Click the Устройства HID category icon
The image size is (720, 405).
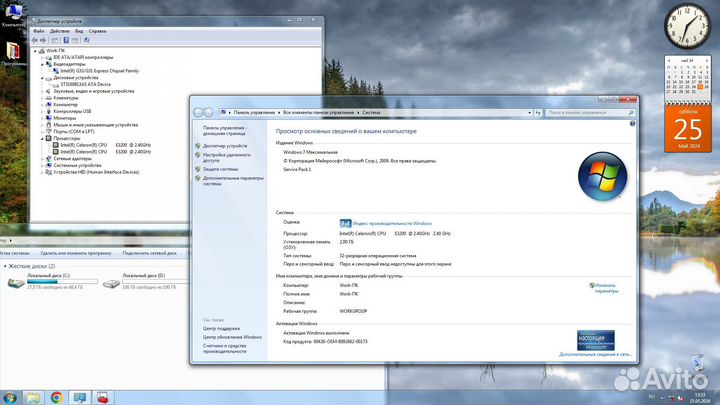point(49,172)
